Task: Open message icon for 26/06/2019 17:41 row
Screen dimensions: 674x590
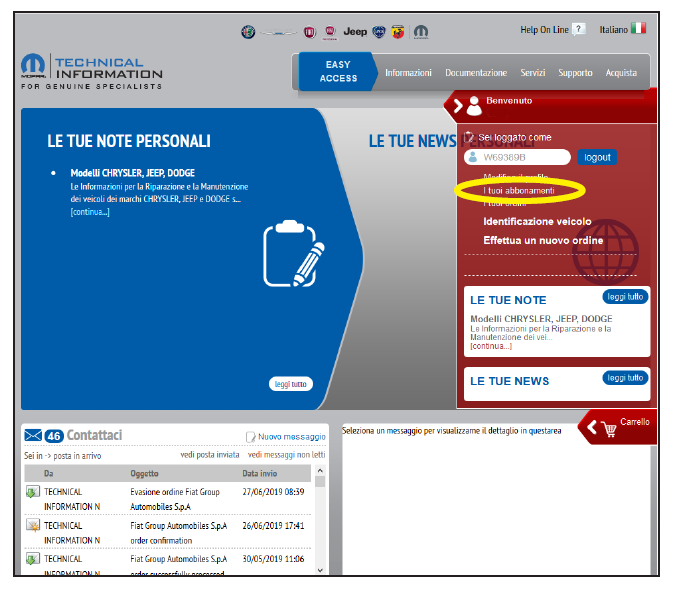Action: click(33, 525)
